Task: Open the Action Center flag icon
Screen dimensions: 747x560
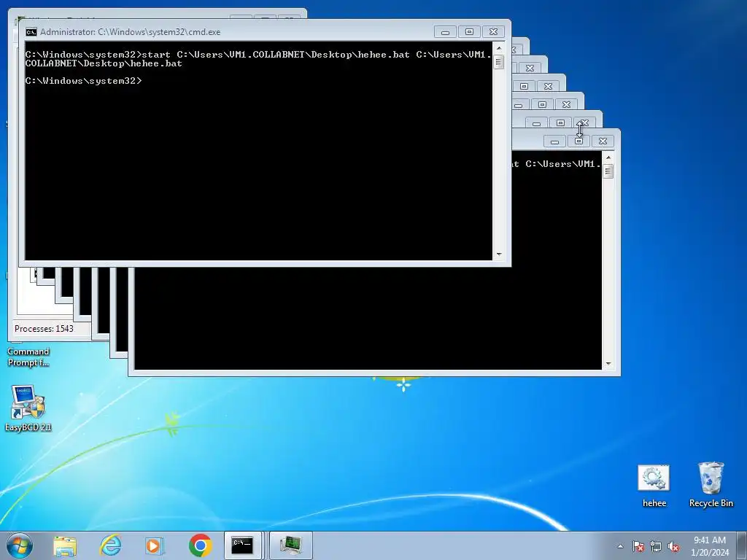Action: (x=638, y=546)
